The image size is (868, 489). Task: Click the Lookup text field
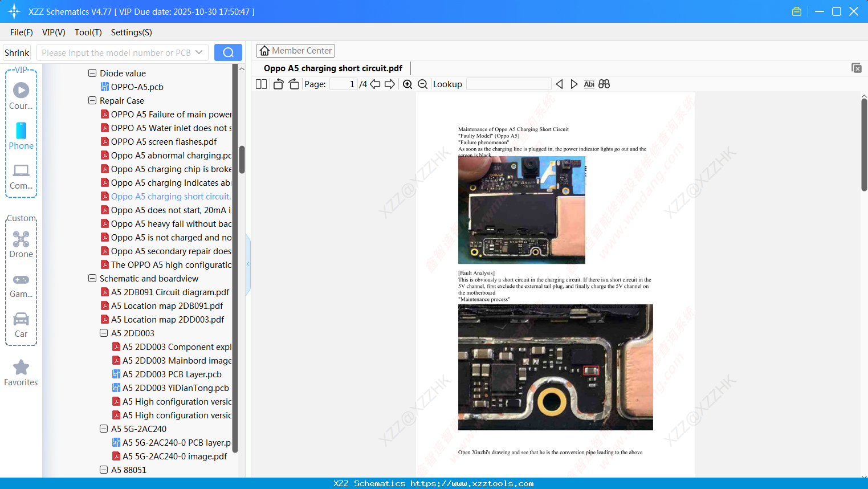(x=508, y=84)
